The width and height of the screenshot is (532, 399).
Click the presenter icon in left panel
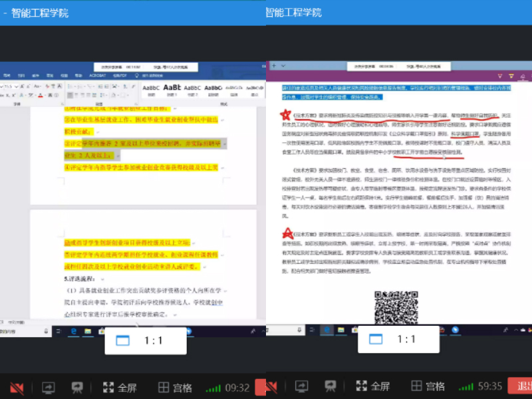point(78,387)
